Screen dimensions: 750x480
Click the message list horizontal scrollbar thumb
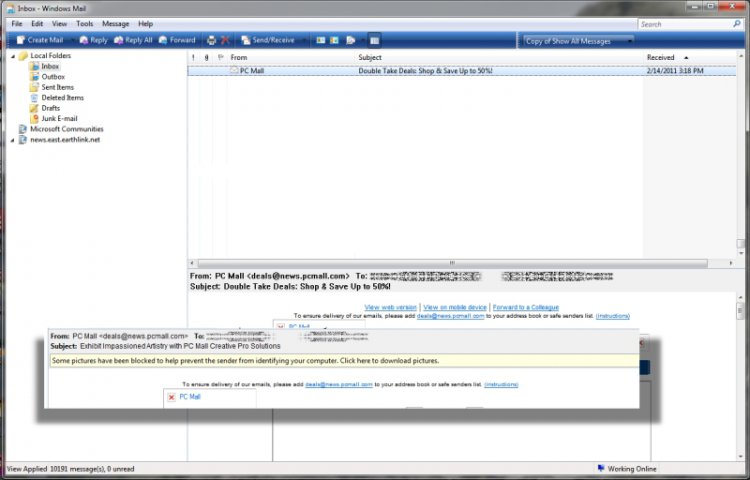(452, 263)
